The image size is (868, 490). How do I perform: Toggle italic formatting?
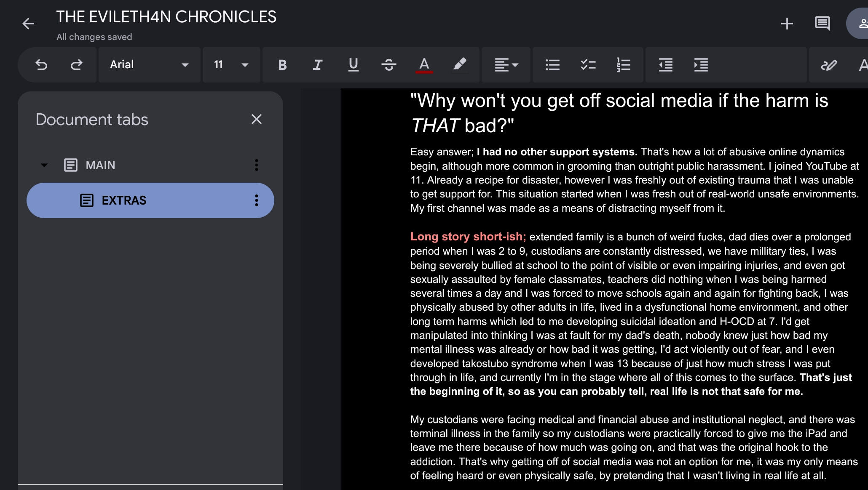(318, 65)
